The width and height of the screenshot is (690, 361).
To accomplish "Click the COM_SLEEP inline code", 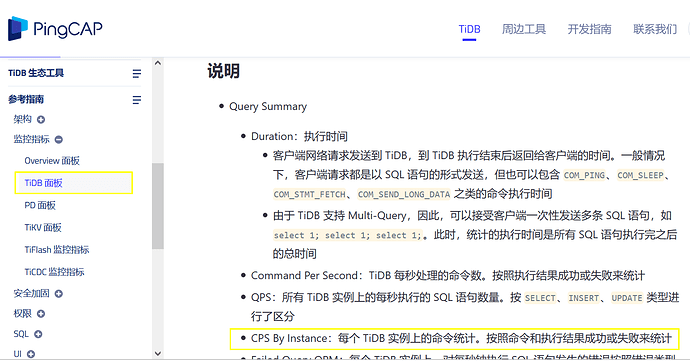I will tap(640, 175).
